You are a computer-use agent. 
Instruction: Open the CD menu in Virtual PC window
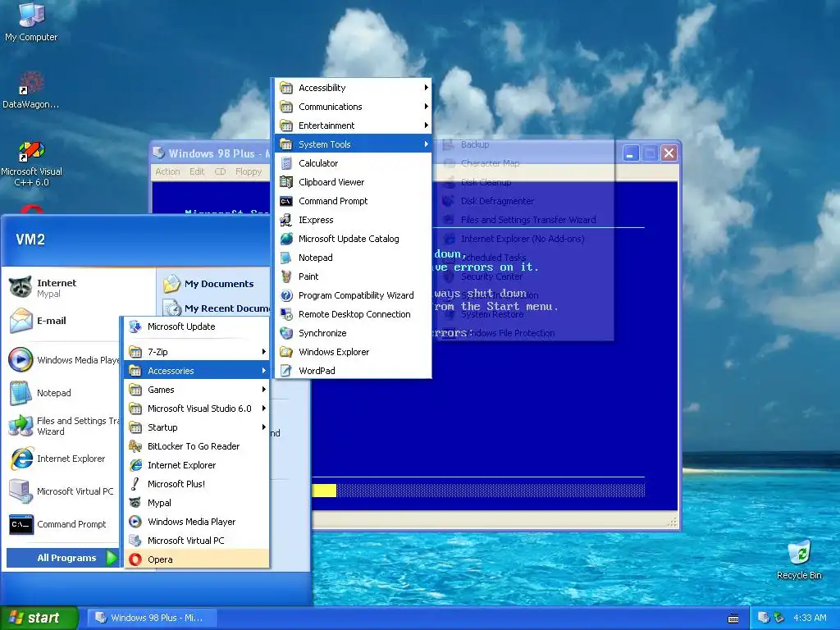coord(220,171)
